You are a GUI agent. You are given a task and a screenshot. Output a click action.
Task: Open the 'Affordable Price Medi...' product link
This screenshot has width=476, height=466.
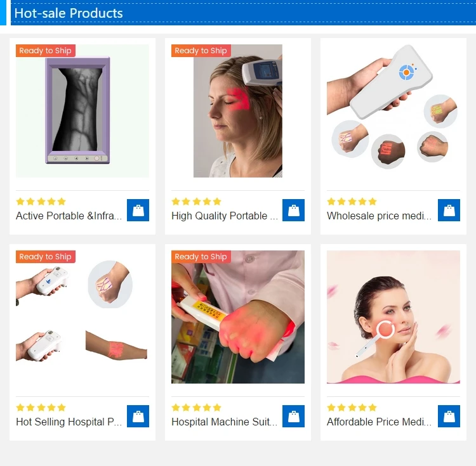tap(379, 422)
